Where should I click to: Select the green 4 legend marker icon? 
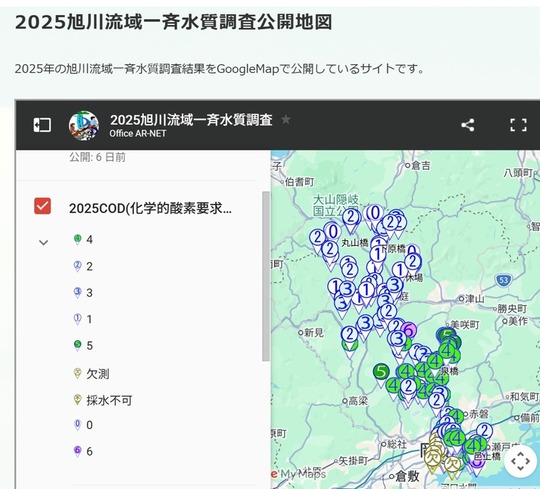coord(78,239)
